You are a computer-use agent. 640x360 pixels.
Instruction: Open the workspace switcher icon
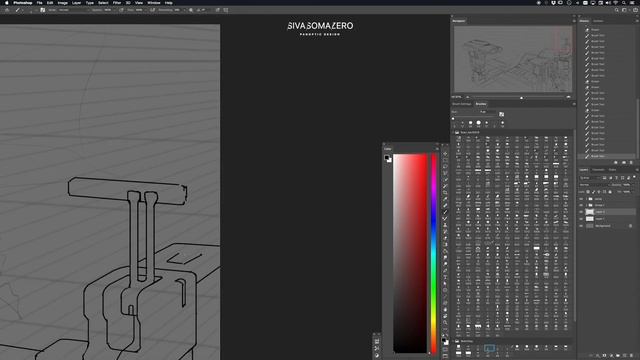pyautogui.click(x=624, y=10)
